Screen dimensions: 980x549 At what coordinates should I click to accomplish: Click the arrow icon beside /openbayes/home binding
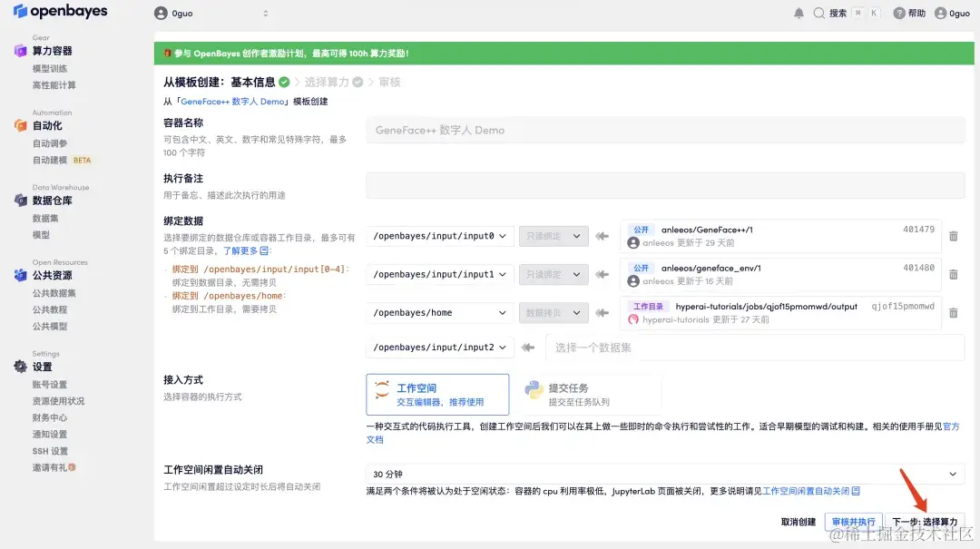pyautogui.click(x=602, y=313)
